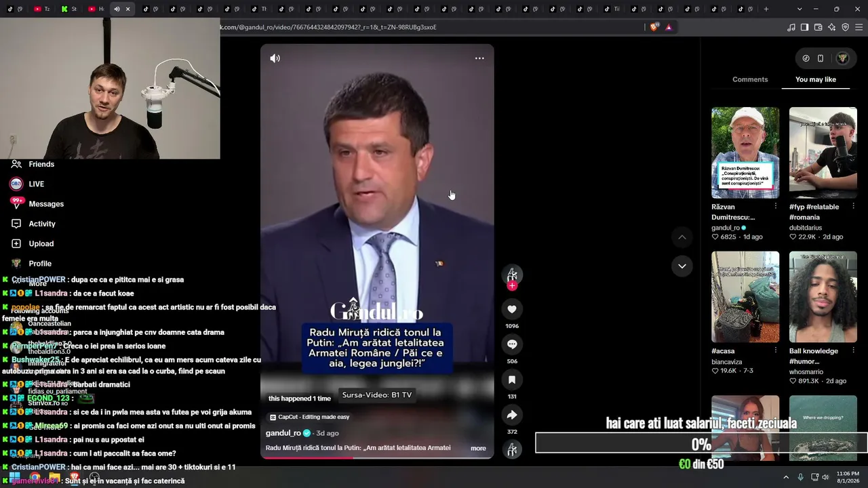Open the spinning sound disc below share
This screenshot has width=868, height=488.
512,449
